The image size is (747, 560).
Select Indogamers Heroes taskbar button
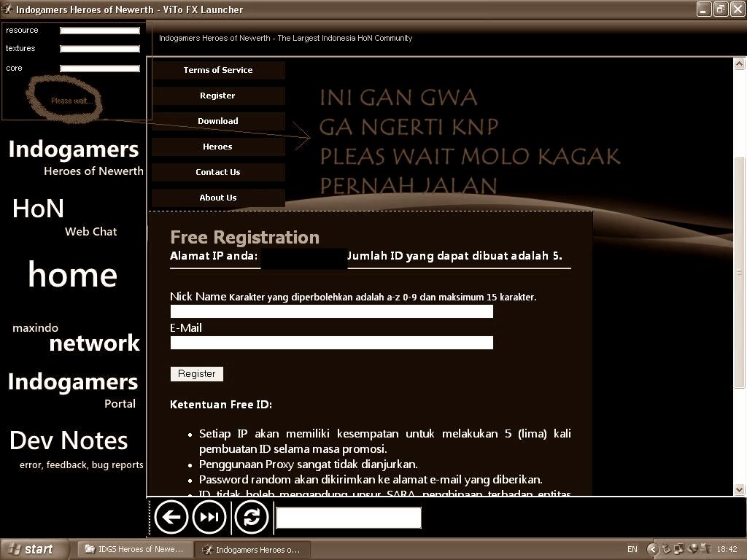click(x=253, y=550)
